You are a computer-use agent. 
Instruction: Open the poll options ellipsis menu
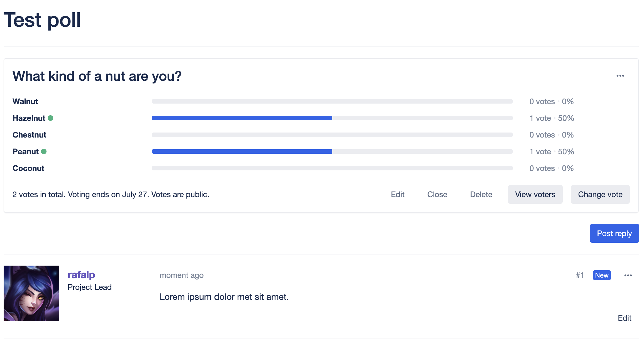click(x=620, y=76)
